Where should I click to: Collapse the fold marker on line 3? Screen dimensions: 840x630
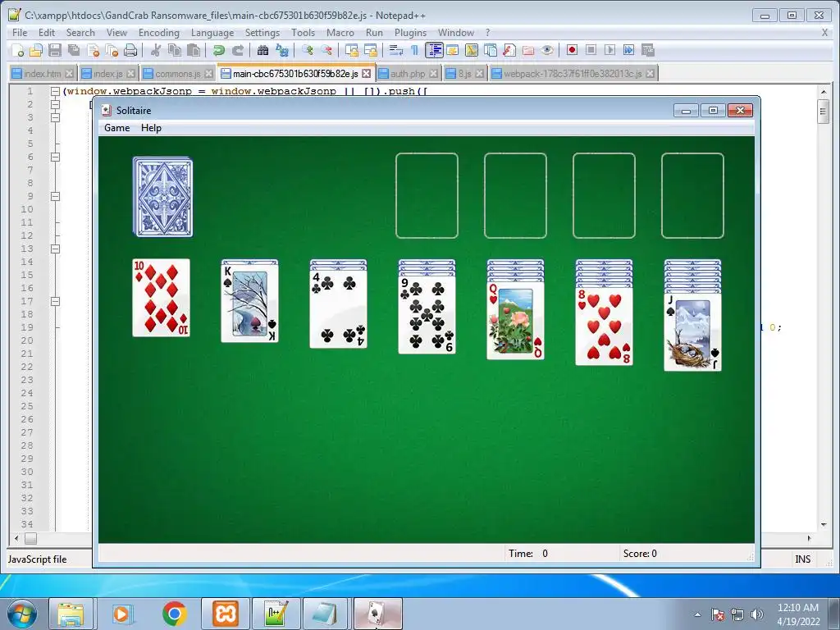tap(55, 117)
